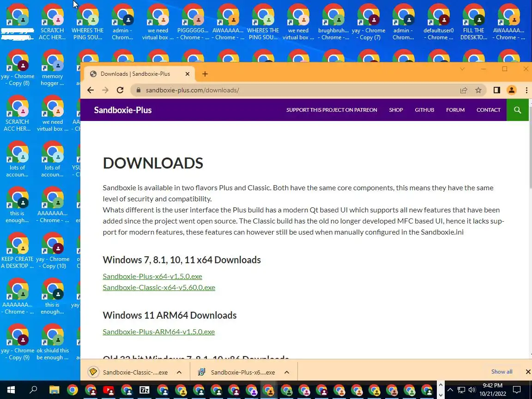The image size is (532, 399).
Task: View site info via the padlock icon
Action: [x=138, y=90]
